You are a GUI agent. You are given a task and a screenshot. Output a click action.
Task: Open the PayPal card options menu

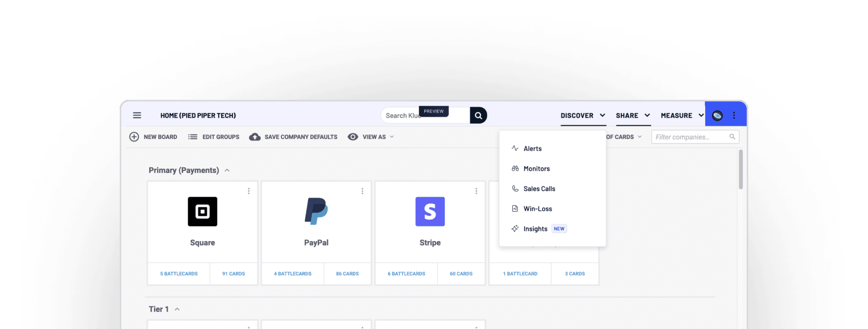(x=362, y=191)
